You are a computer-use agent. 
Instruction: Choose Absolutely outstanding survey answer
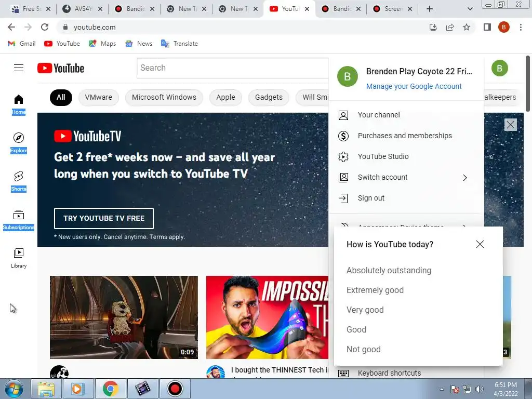coord(389,270)
